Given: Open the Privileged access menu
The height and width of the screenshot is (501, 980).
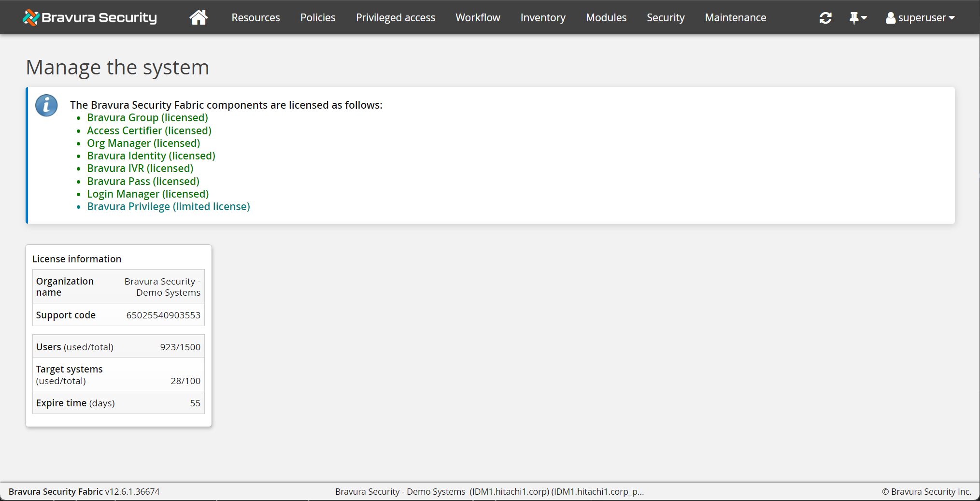Looking at the screenshot, I should (395, 17).
